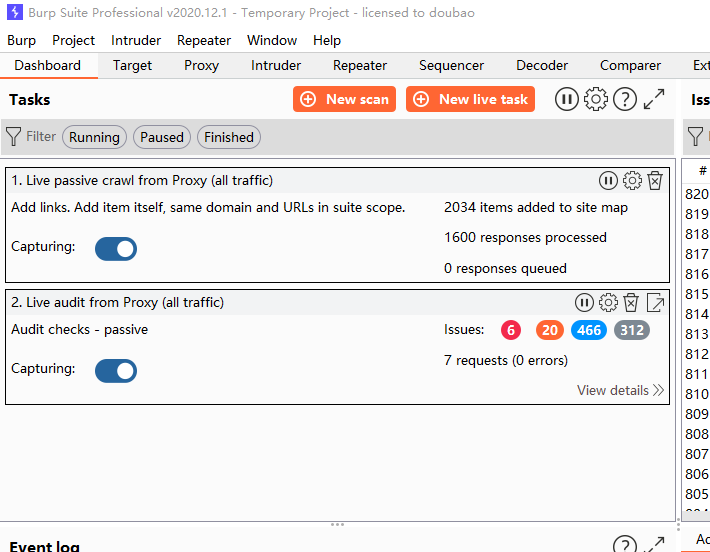Click '2034 items added to site map' text

[536, 207]
